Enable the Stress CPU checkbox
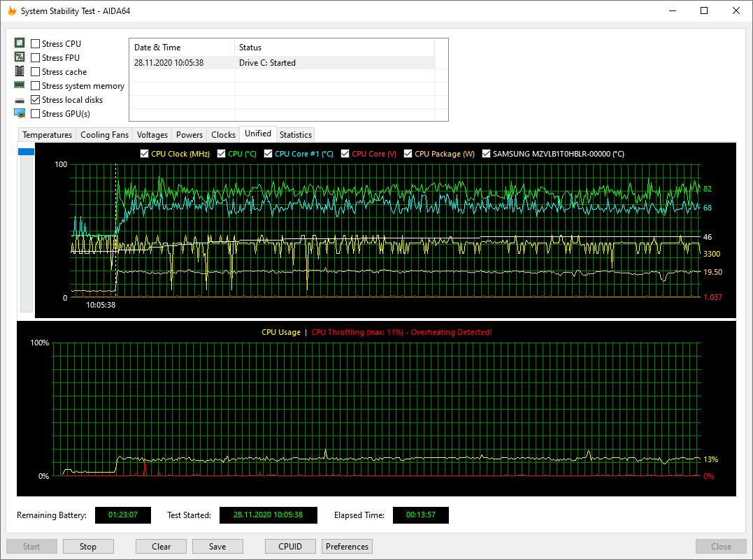The image size is (753, 560). 36,44
